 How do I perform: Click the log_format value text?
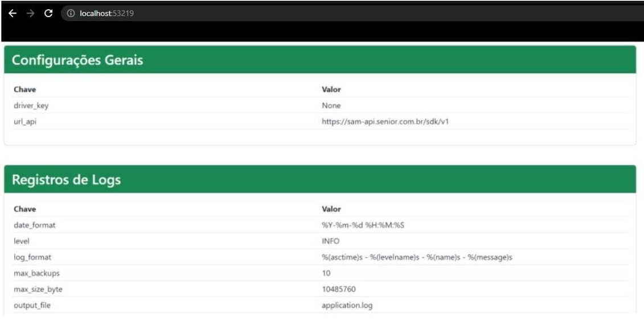pyautogui.click(x=417, y=257)
